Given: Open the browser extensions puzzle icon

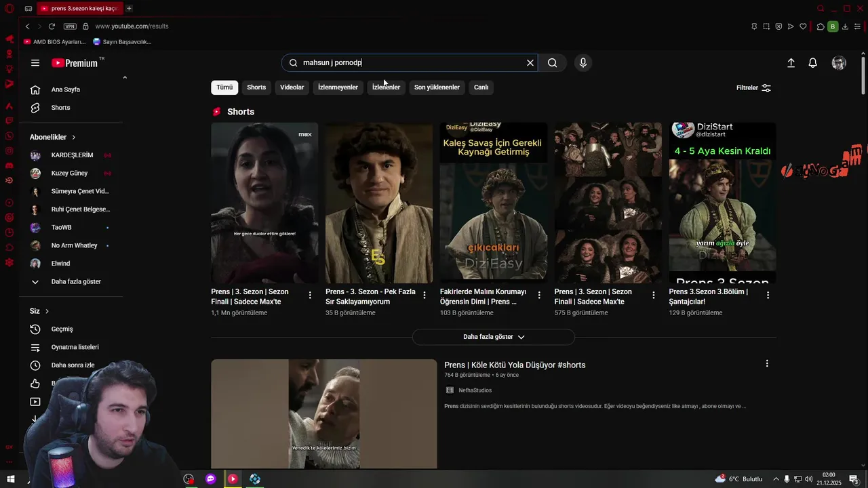Looking at the screenshot, I should (821, 26).
